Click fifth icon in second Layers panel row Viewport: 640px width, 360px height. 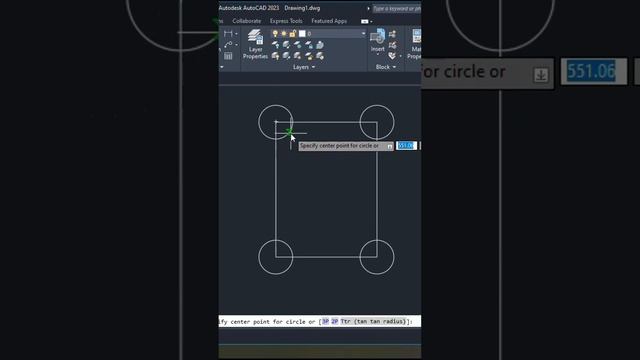pyautogui.click(x=320, y=45)
